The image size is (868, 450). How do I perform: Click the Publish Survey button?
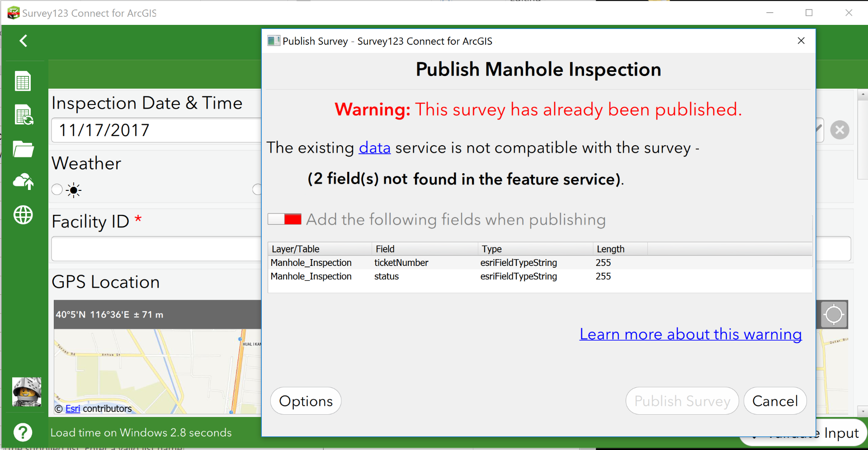coord(682,401)
